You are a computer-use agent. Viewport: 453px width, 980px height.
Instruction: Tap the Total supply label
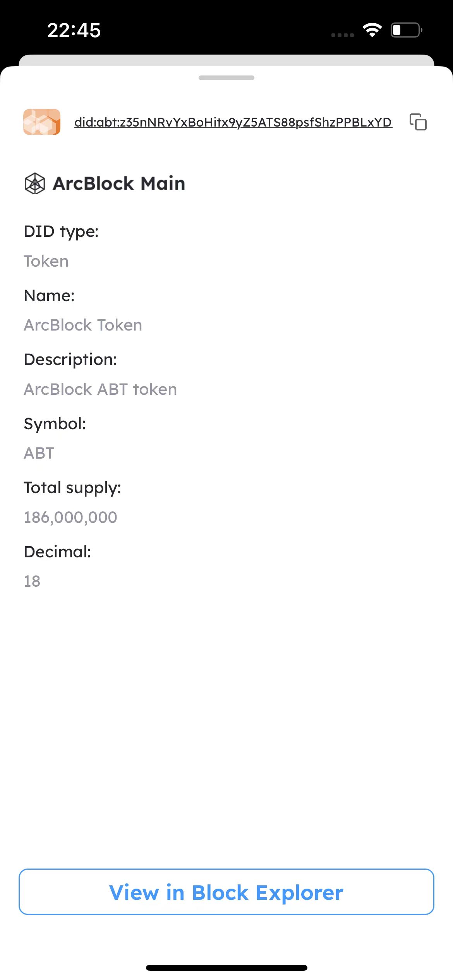(x=72, y=488)
